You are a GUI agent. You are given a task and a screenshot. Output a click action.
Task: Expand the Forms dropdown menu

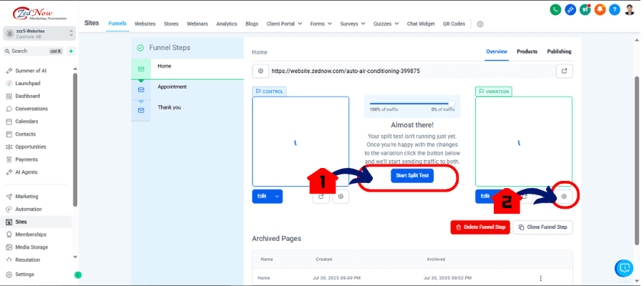pos(321,24)
